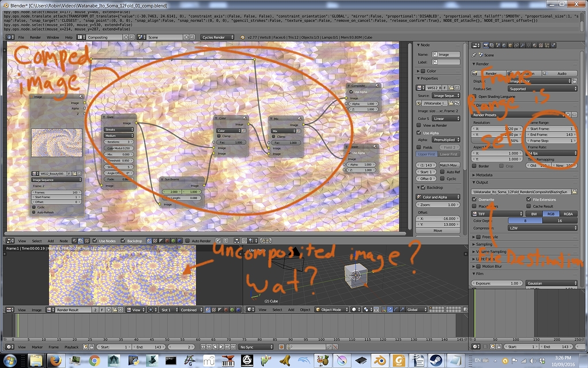Jump to last frame in timeline

point(233,347)
